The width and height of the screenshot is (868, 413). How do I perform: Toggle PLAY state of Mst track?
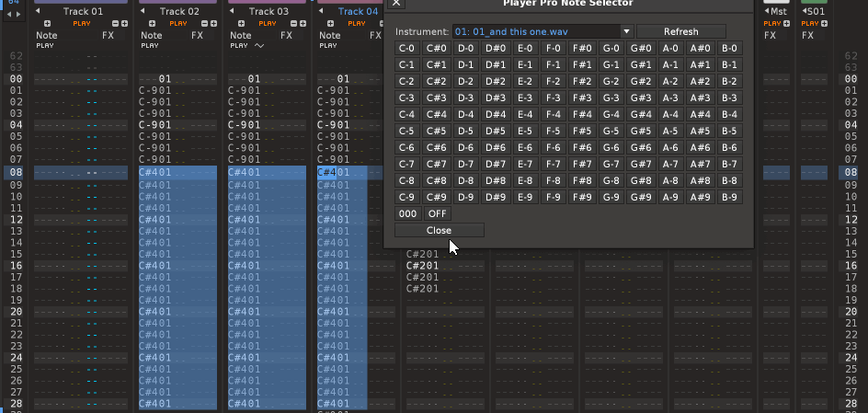771,23
